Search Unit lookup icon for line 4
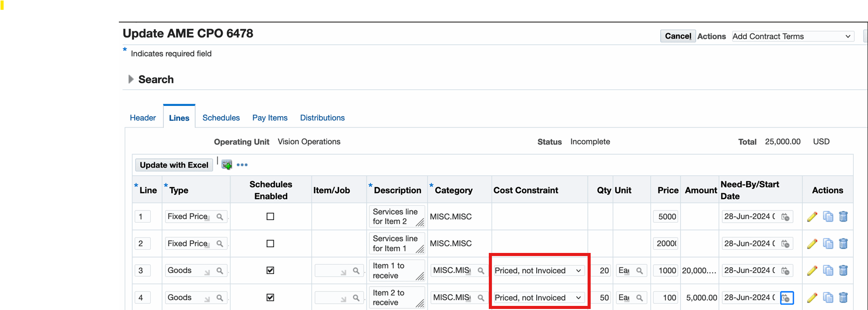Viewport: 868px width, 310px height. pyautogui.click(x=640, y=298)
